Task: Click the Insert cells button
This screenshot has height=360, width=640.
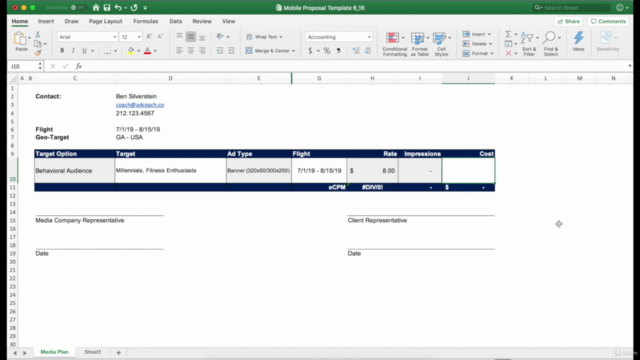Action: tap(477, 34)
